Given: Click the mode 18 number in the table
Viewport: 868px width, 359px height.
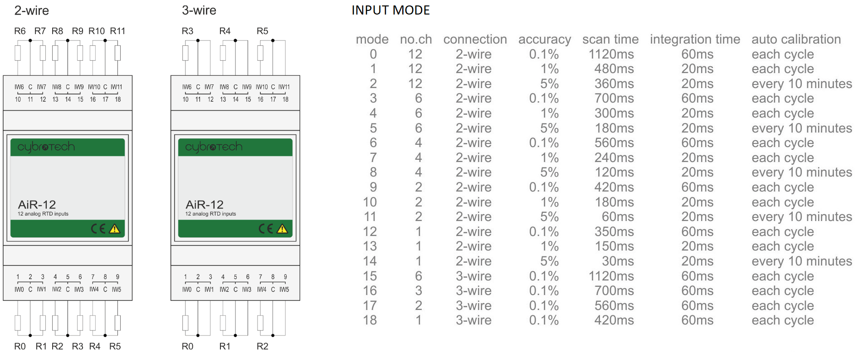Looking at the screenshot, I should click(x=370, y=320).
